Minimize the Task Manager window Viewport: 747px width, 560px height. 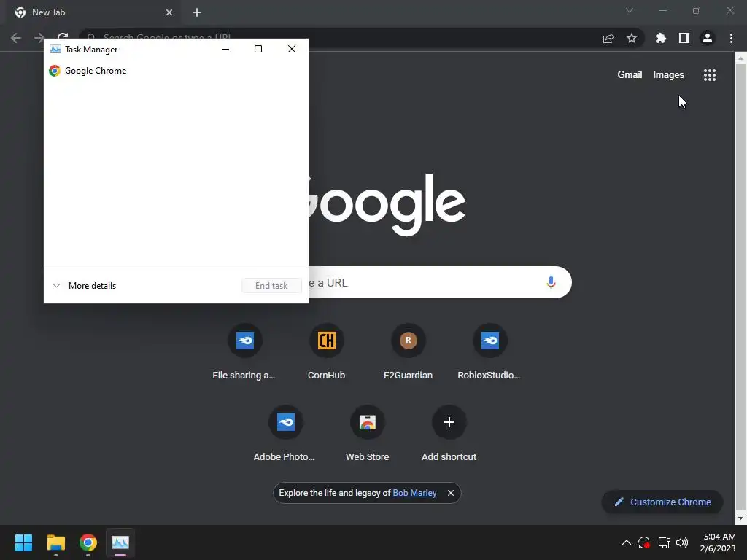(225, 49)
